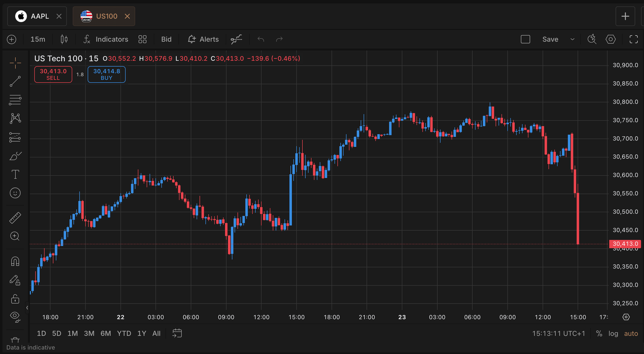Select the crosshair cursor tool
The width and height of the screenshot is (644, 354).
click(15, 63)
